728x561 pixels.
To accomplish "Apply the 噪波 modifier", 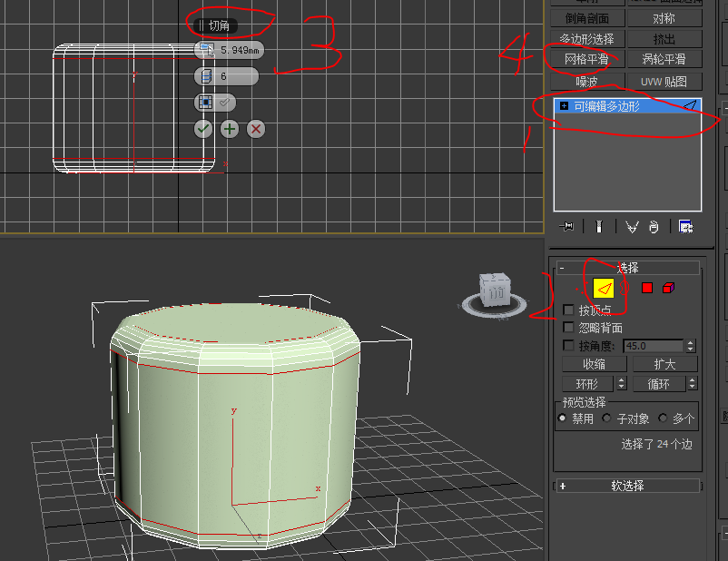I will click(x=587, y=82).
